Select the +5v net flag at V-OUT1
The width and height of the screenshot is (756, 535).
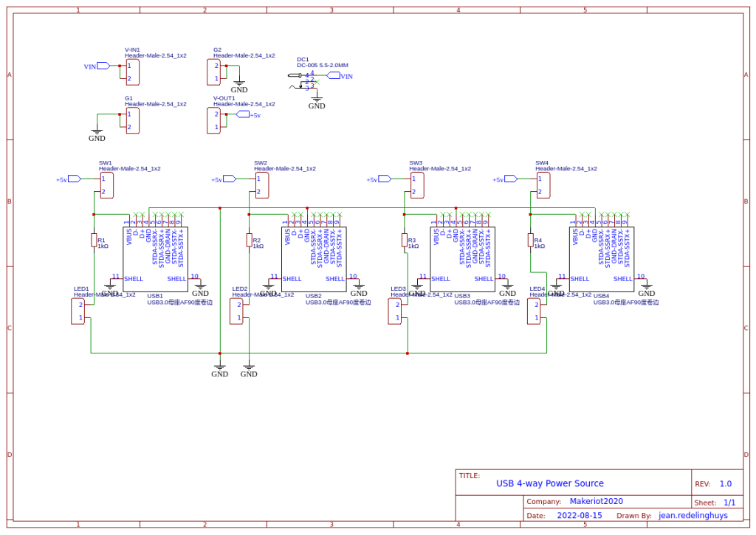point(249,114)
